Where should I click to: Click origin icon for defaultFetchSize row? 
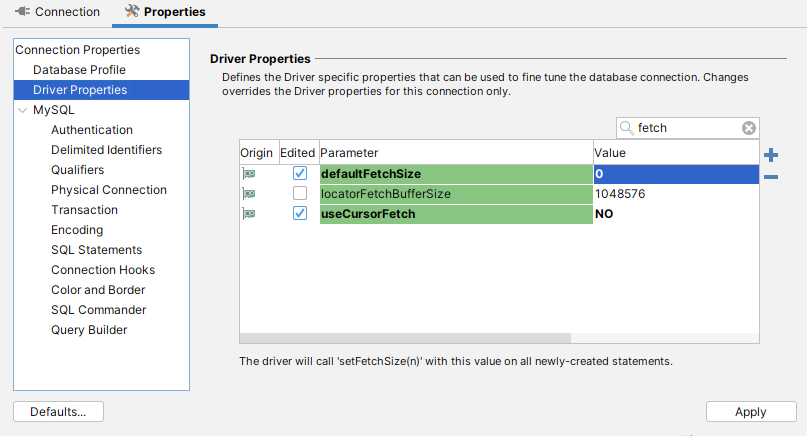tap(249, 174)
